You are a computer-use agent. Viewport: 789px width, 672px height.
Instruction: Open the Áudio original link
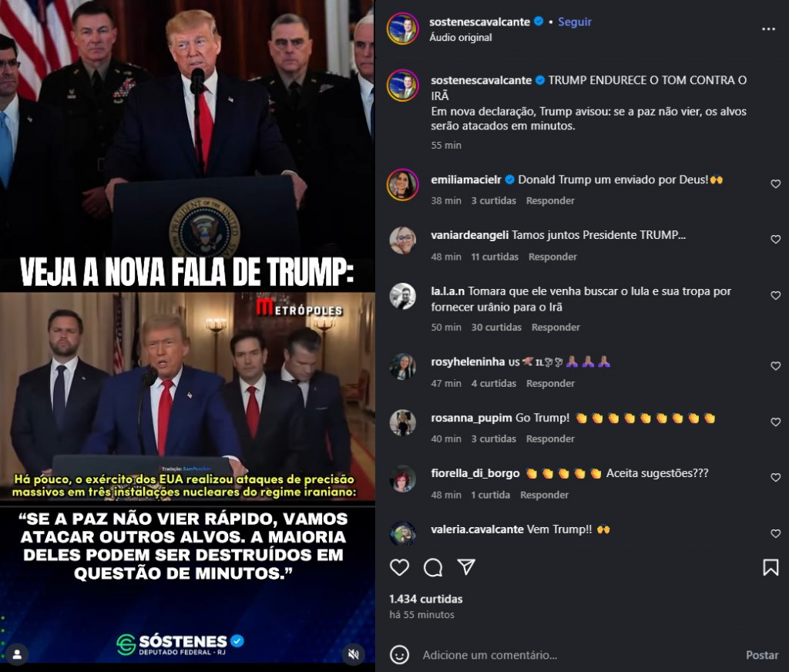pyautogui.click(x=461, y=37)
